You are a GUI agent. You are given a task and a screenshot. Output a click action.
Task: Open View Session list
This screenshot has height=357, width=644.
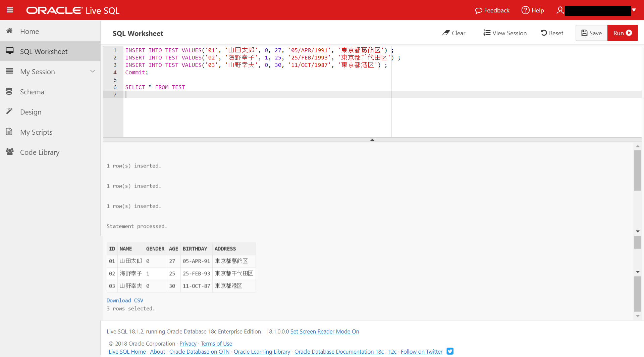(505, 33)
